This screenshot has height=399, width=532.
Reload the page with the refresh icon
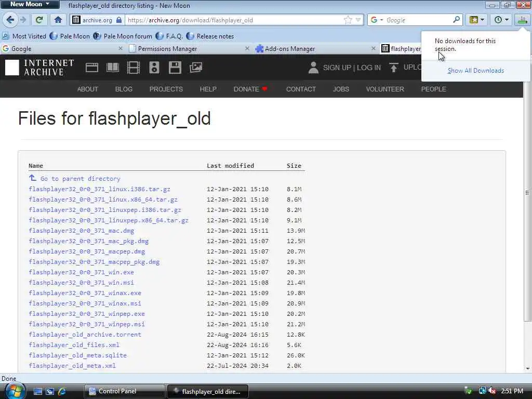tap(39, 20)
